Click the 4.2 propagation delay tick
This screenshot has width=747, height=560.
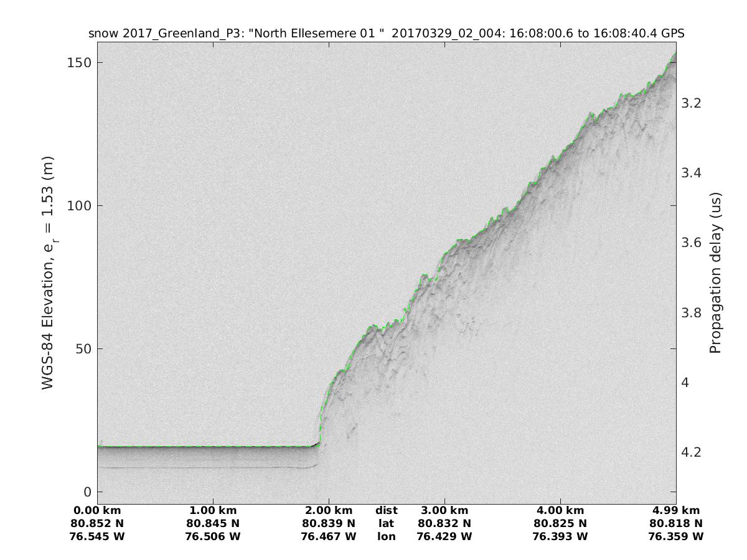[690, 451]
